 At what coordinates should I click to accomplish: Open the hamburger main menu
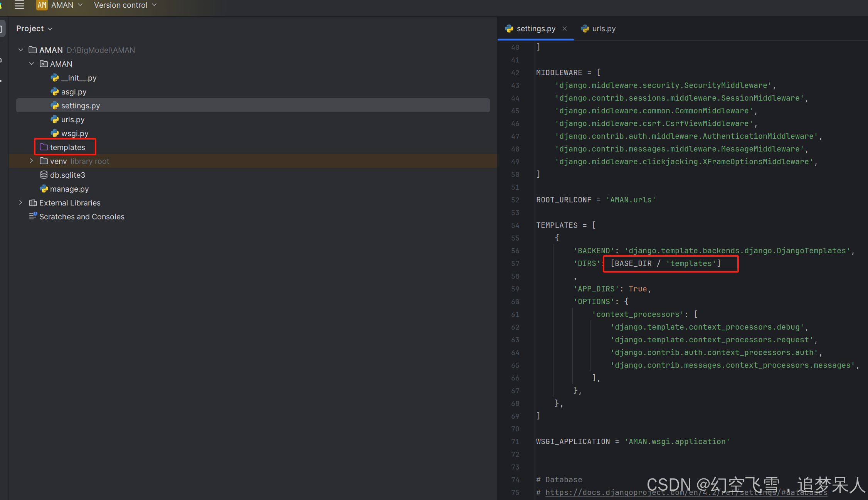[19, 5]
